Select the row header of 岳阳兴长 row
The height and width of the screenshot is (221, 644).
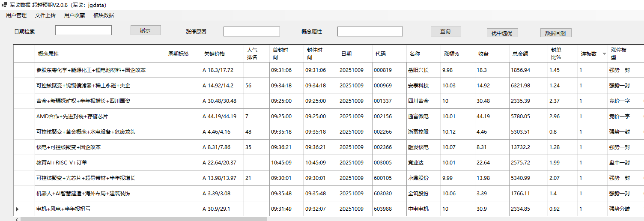tap(24, 70)
